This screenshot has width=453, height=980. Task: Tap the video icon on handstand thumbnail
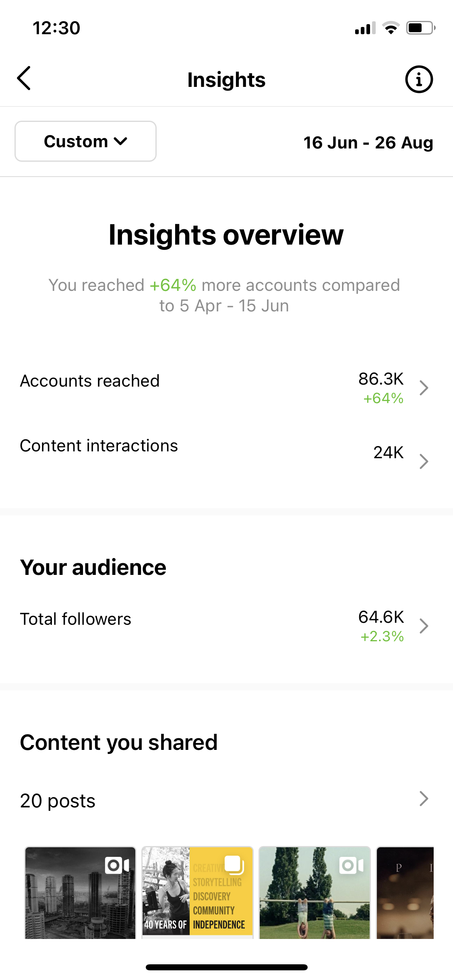click(x=352, y=865)
